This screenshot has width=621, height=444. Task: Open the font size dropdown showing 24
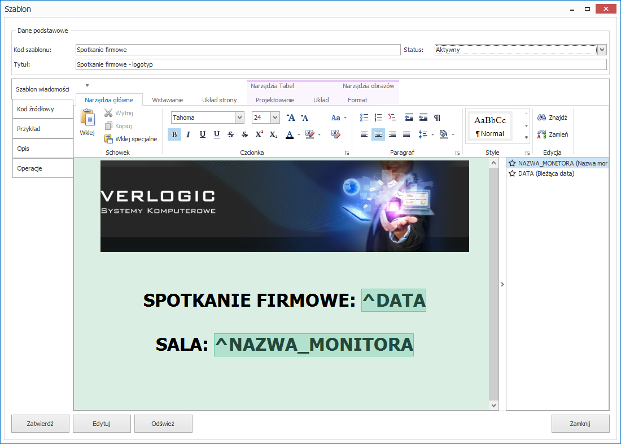tap(275, 117)
